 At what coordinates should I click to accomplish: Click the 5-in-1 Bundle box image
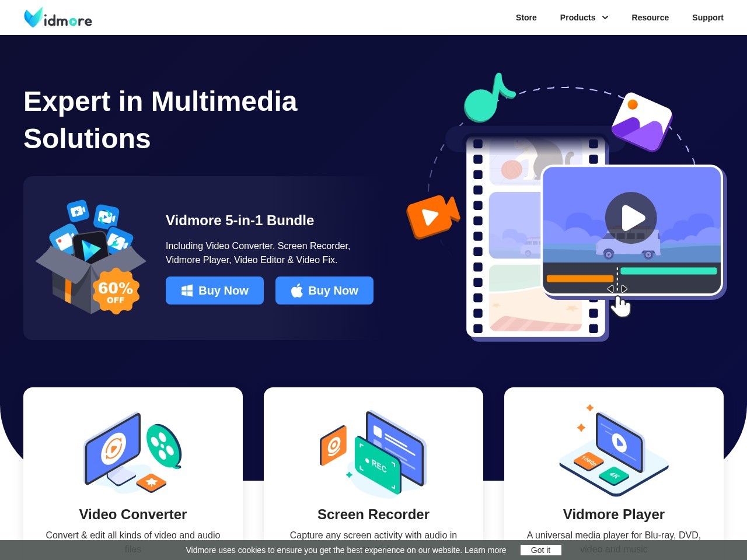pos(90,257)
